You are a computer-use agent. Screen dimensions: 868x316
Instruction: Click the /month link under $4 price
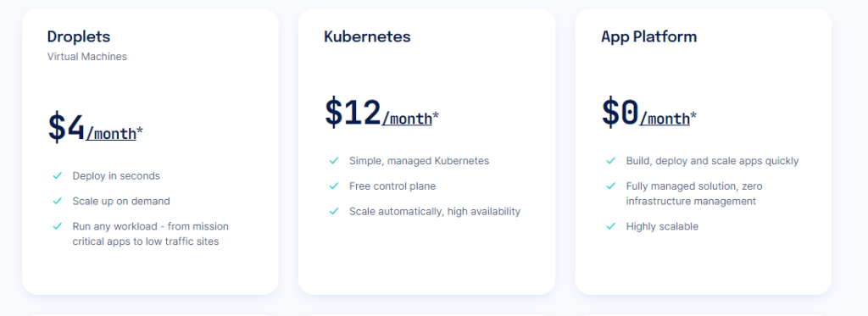[x=111, y=133]
